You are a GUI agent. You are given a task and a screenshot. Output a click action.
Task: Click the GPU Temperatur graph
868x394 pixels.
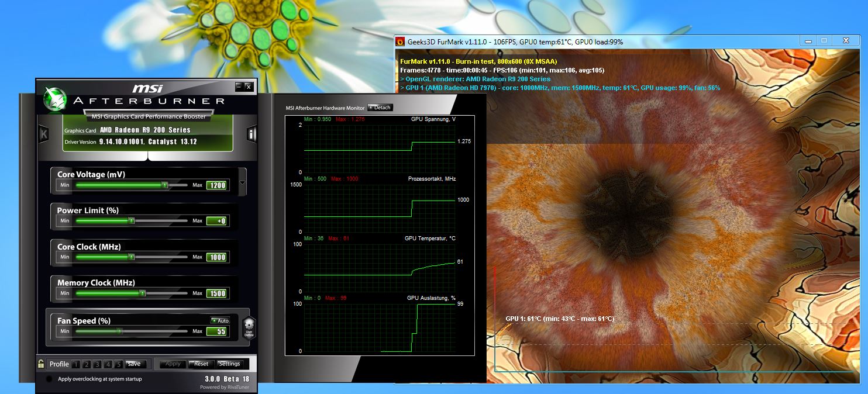coord(379,268)
